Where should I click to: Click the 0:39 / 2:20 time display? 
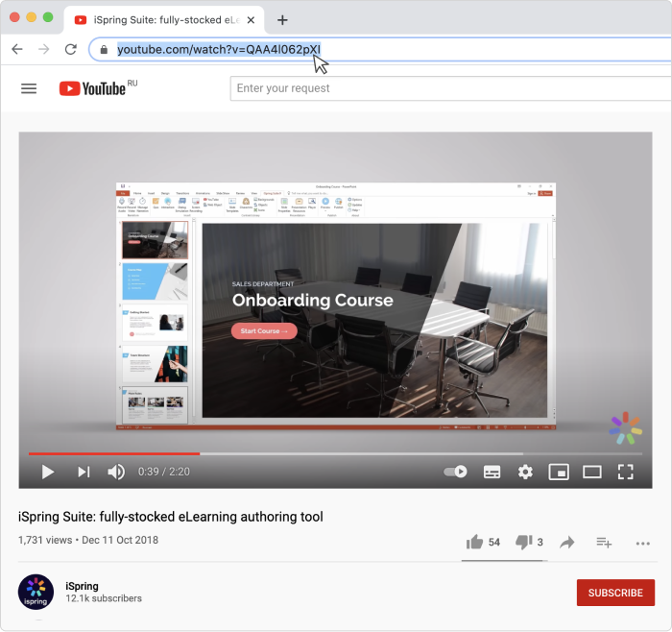pos(164,472)
